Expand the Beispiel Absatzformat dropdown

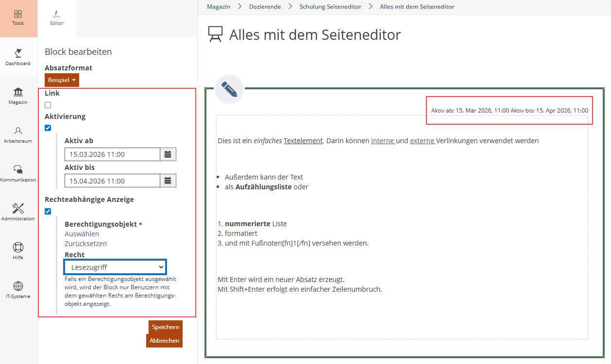(62, 80)
